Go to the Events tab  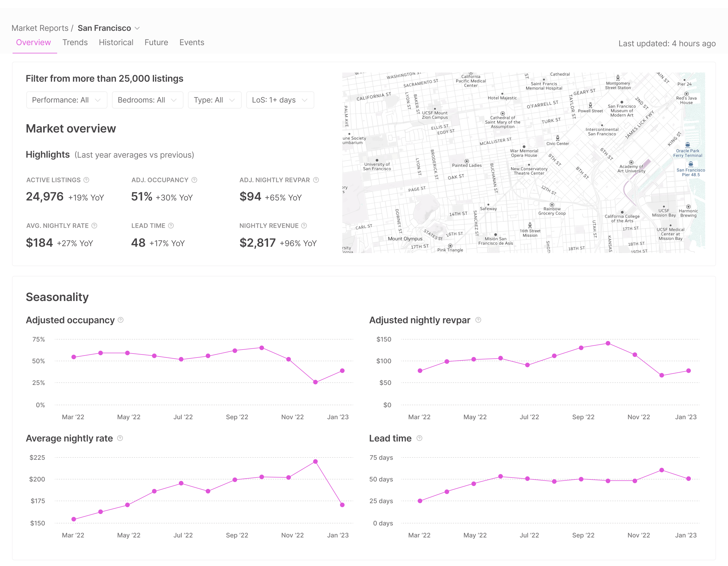[192, 42]
